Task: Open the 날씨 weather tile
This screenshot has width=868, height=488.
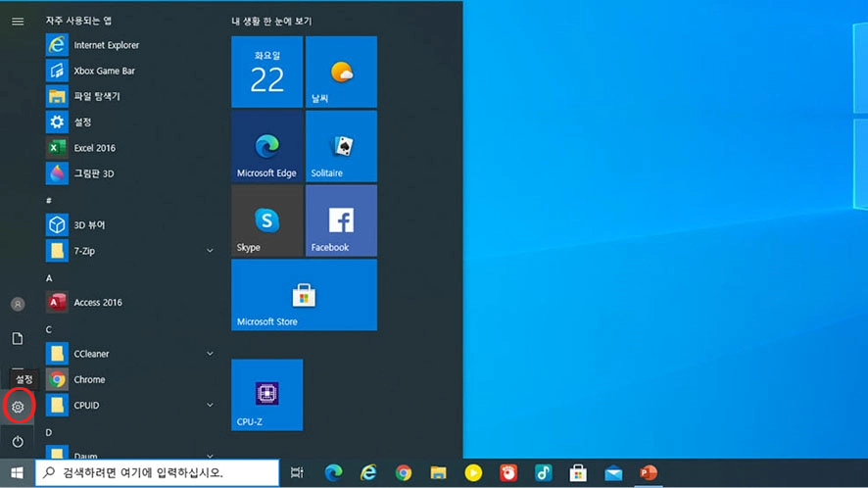Action: pyautogui.click(x=341, y=72)
